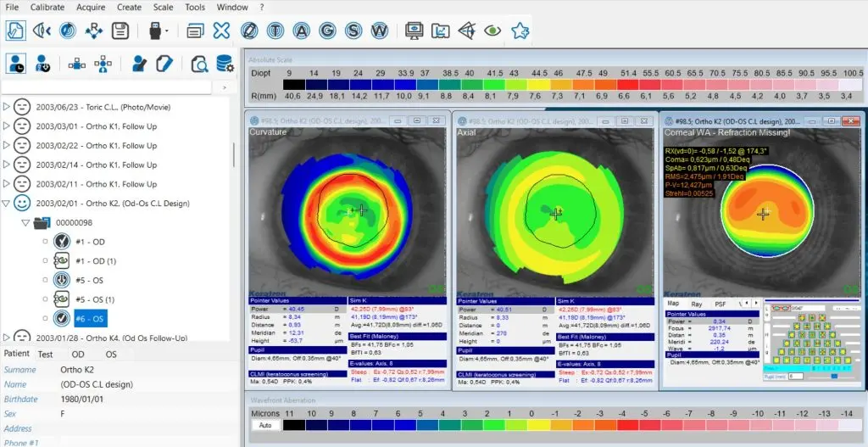Click the edit patient pencil icon

tap(139, 64)
